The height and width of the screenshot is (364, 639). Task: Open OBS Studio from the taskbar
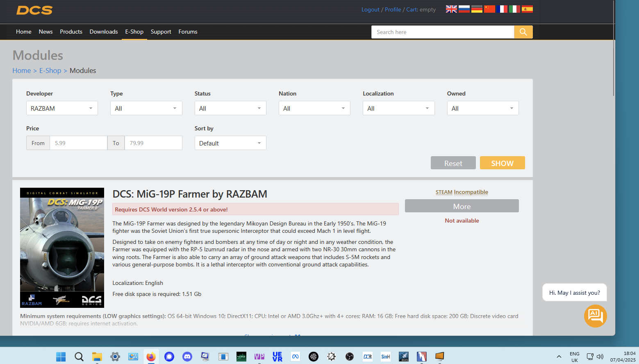350,357
